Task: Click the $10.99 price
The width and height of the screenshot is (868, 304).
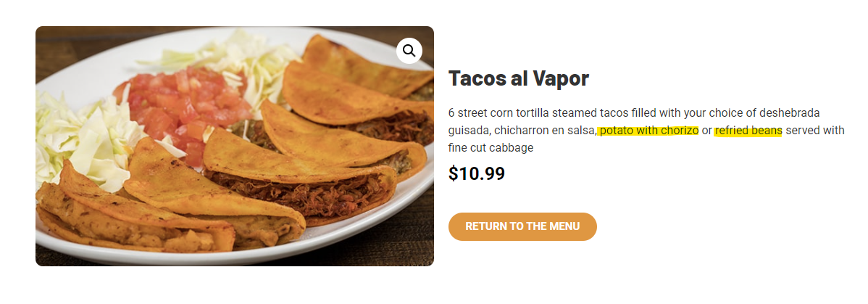Action: click(477, 173)
